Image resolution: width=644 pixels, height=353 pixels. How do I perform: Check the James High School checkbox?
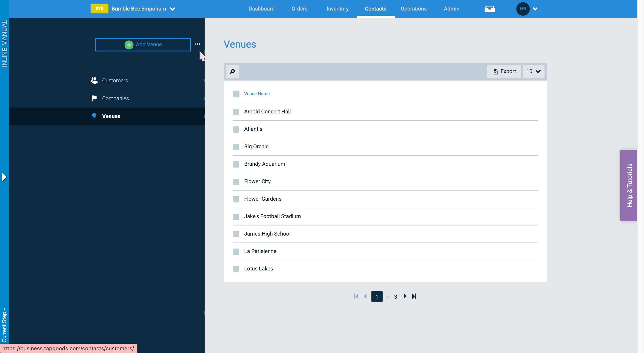coord(236,234)
